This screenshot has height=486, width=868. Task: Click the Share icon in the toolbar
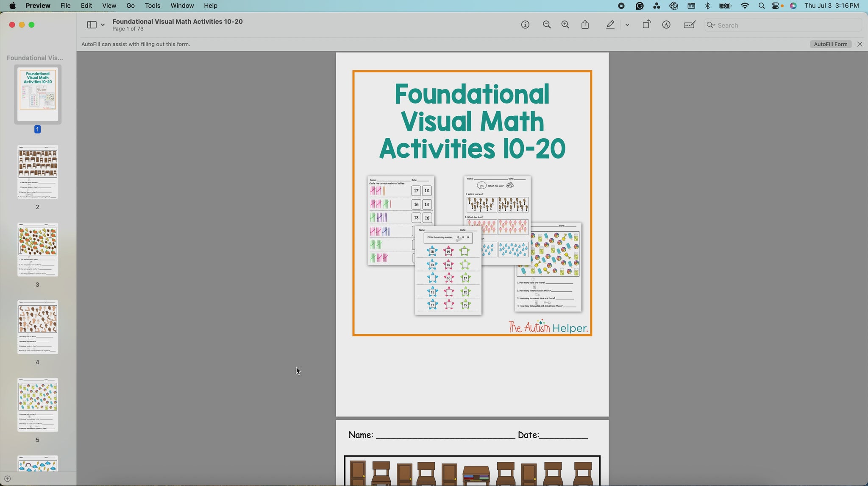(x=585, y=25)
